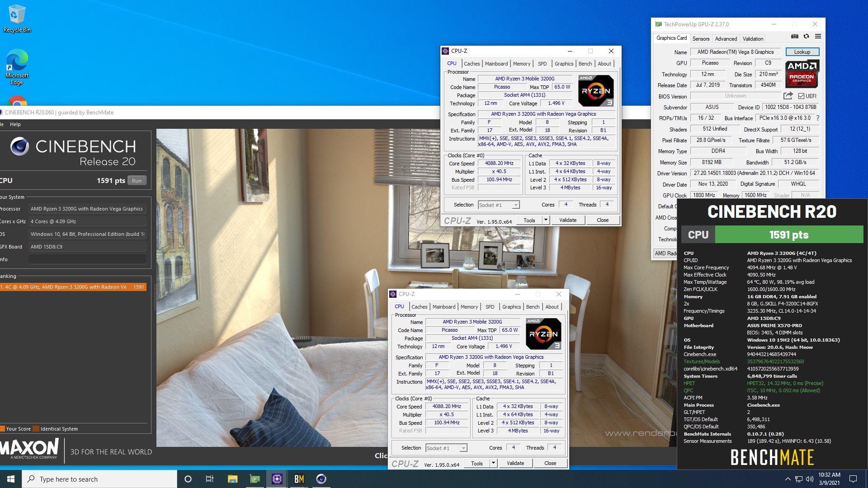Open network icon in system tray

799,479
